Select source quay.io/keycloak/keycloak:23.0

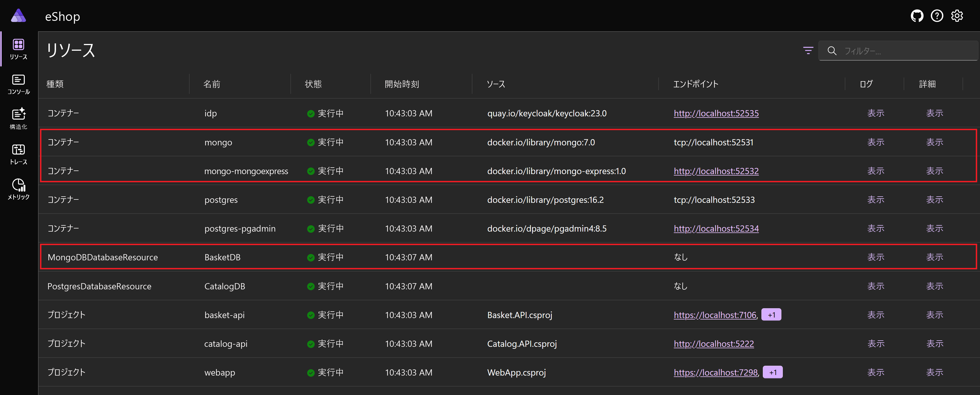pos(547,114)
